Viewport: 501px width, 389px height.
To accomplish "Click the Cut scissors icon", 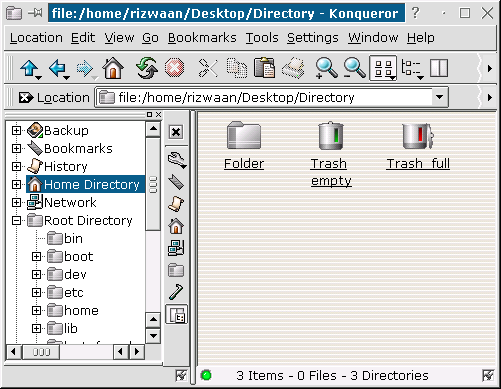I will click(208, 68).
